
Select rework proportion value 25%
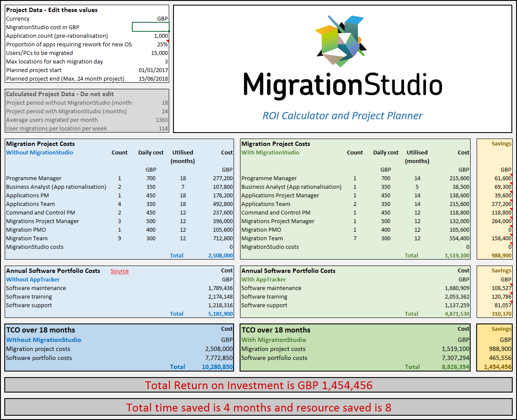pos(162,45)
